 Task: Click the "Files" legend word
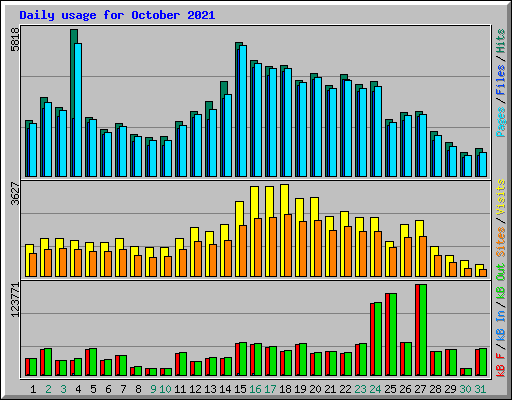(500, 80)
